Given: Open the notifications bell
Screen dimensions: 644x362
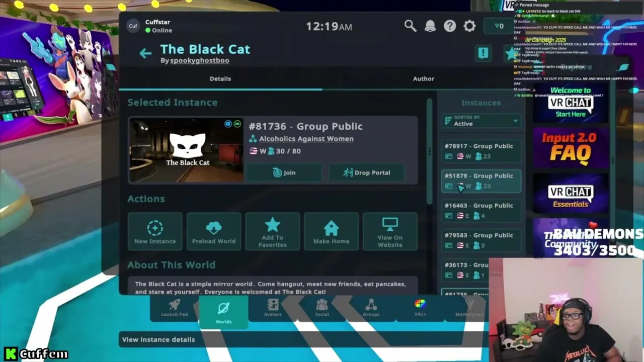Looking at the screenshot, I should coord(430,26).
